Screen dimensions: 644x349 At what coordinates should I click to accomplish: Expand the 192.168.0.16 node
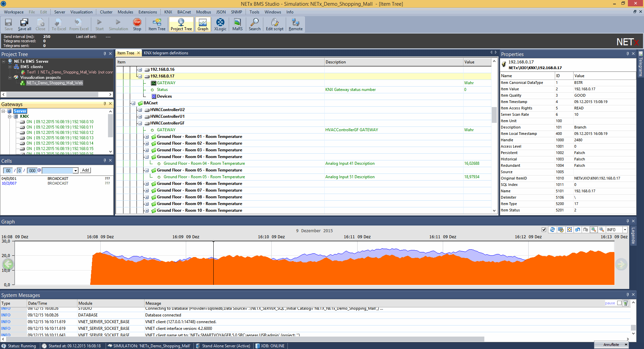(140, 69)
